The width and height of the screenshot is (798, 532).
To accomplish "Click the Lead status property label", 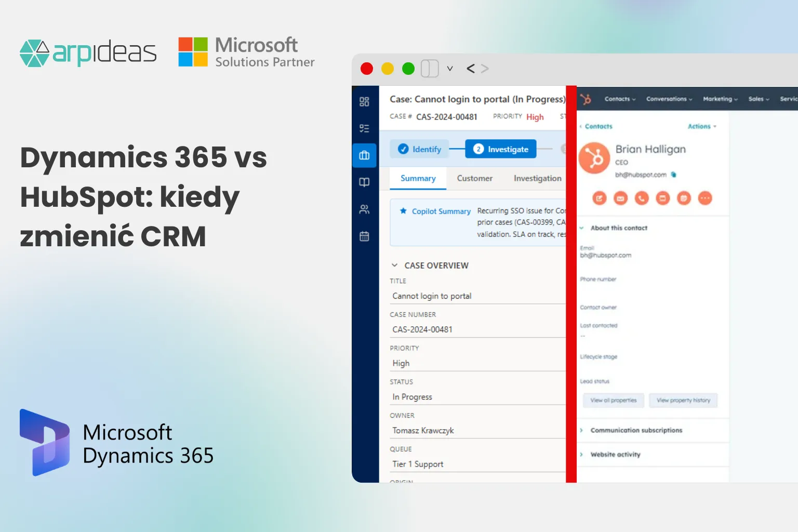I will pos(594,381).
